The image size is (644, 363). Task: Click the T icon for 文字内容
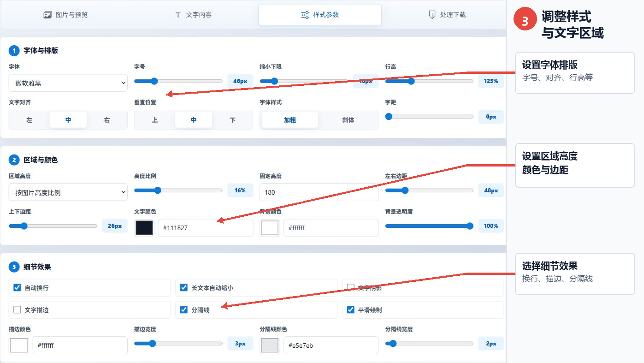click(x=178, y=15)
